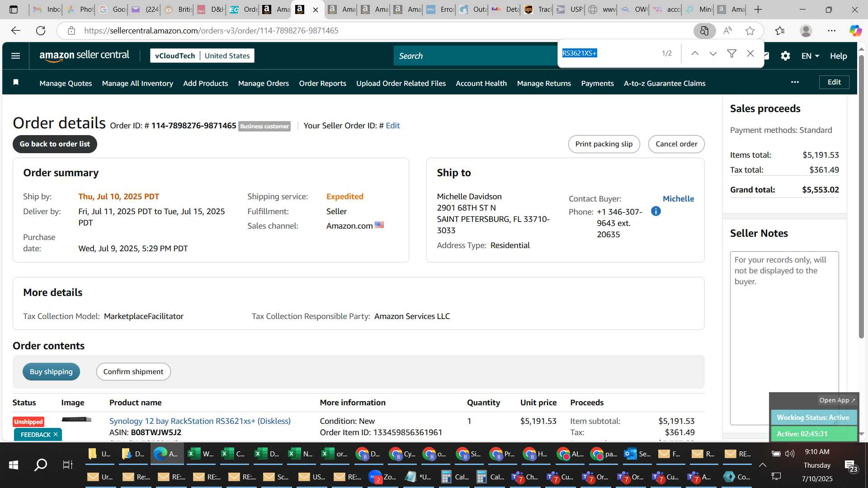
Task: Open Add Products menu item
Action: point(205,83)
